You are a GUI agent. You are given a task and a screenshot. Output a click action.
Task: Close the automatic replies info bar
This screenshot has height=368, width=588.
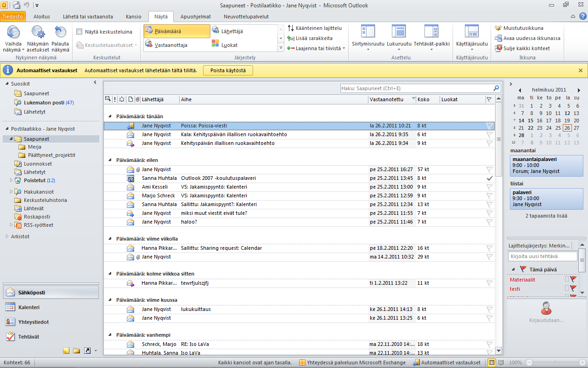(x=581, y=70)
